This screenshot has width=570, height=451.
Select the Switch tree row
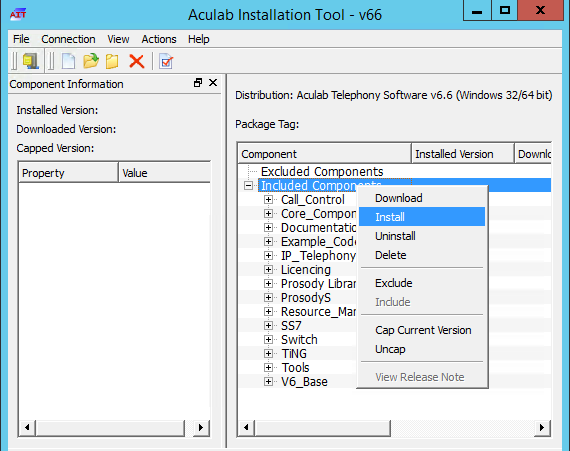299,339
